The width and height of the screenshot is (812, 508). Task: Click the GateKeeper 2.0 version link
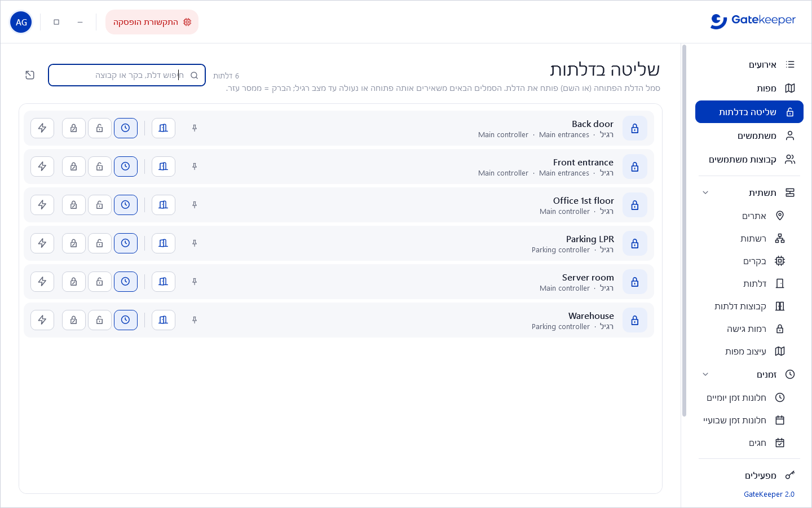pos(769,494)
